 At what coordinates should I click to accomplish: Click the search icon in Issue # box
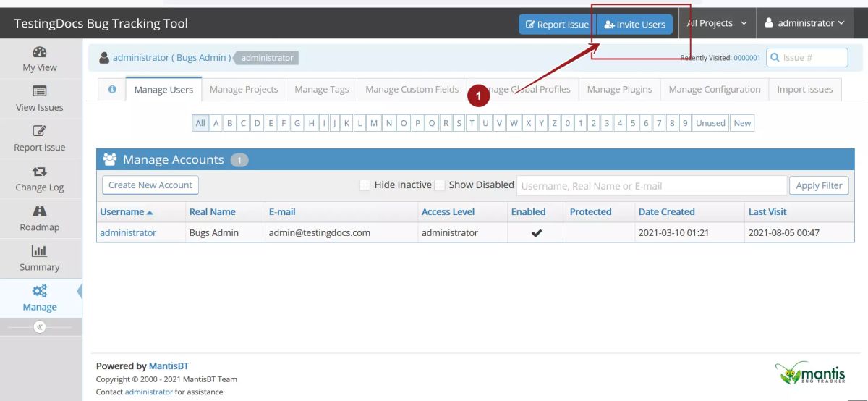(x=775, y=57)
